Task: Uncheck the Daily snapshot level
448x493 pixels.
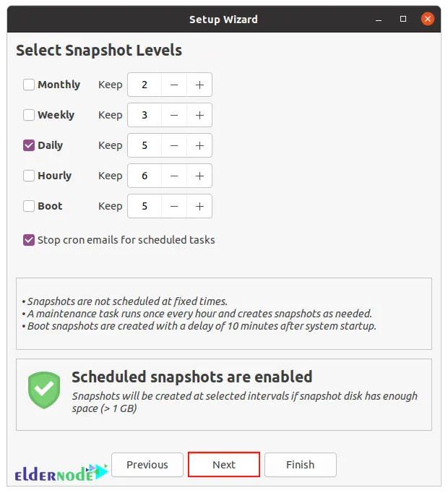Action: pos(29,145)
